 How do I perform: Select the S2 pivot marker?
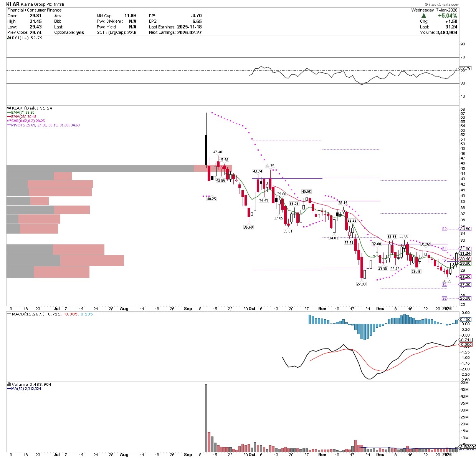[445, 299]
